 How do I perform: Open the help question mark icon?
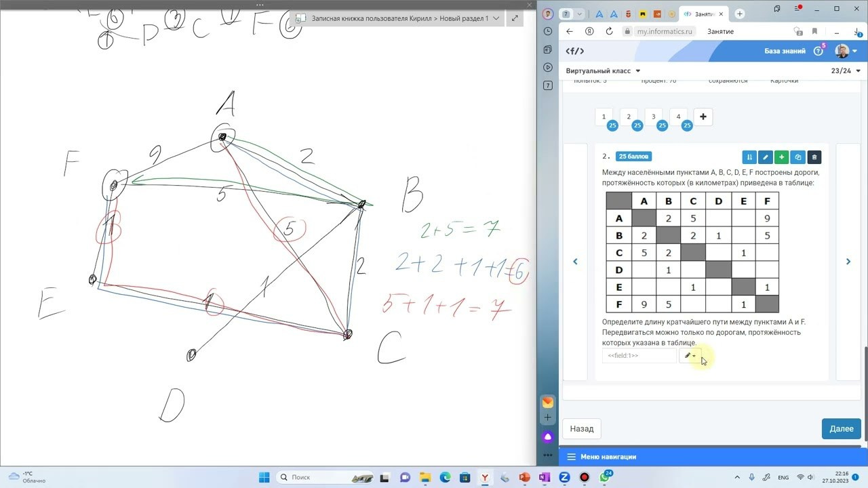(x=818, y=52)
